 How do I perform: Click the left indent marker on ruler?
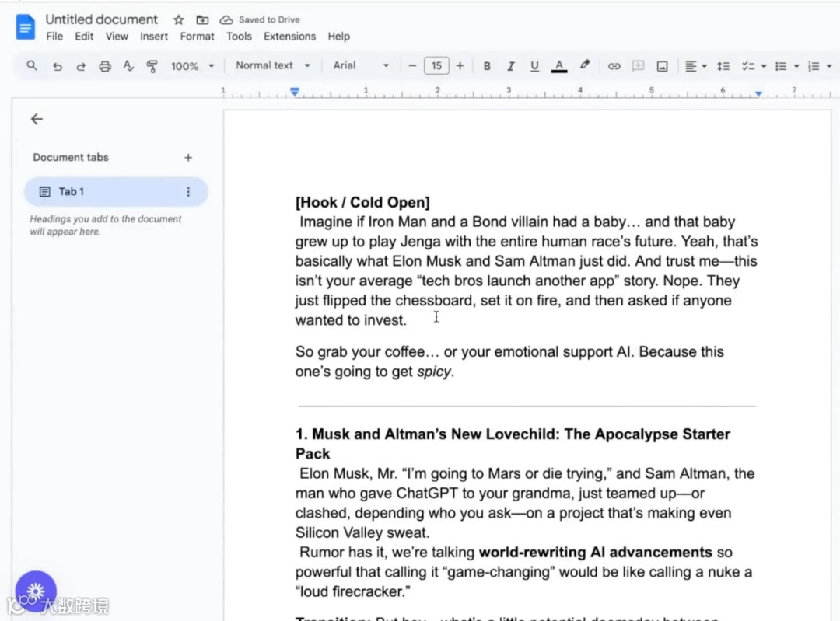tap(295, 92)
